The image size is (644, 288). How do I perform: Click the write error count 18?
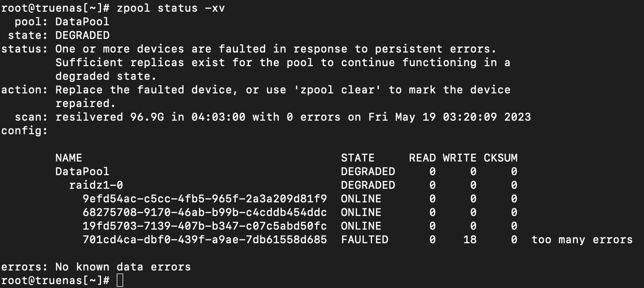pyautogui.click(x=470, y=240)
